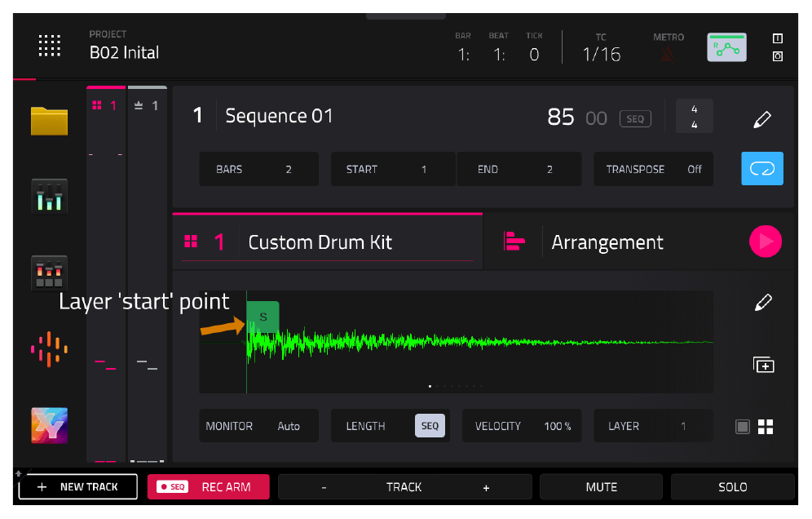Click the Arrangement bars icon

click(514, 241)
